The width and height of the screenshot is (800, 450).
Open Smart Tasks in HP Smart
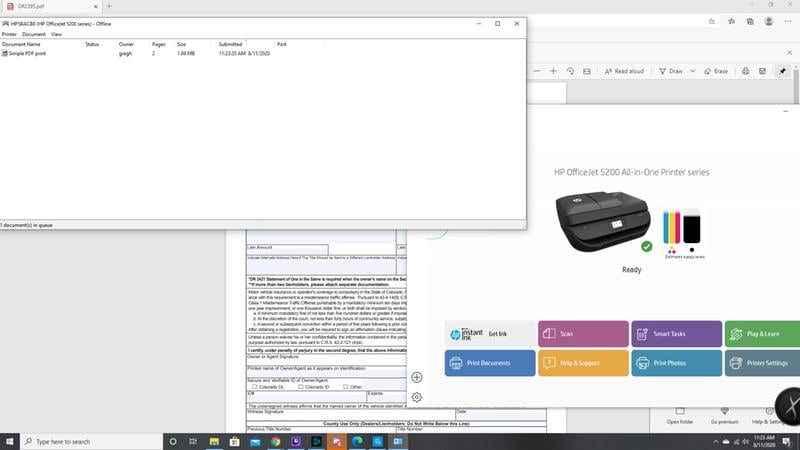click(x=677, y=334)
